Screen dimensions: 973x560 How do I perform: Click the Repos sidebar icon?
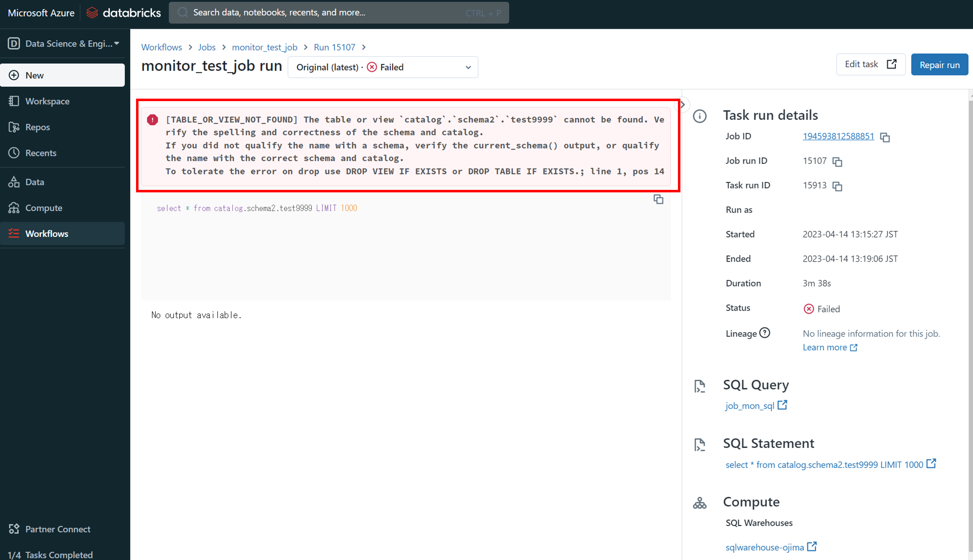[x=14, y=127]
